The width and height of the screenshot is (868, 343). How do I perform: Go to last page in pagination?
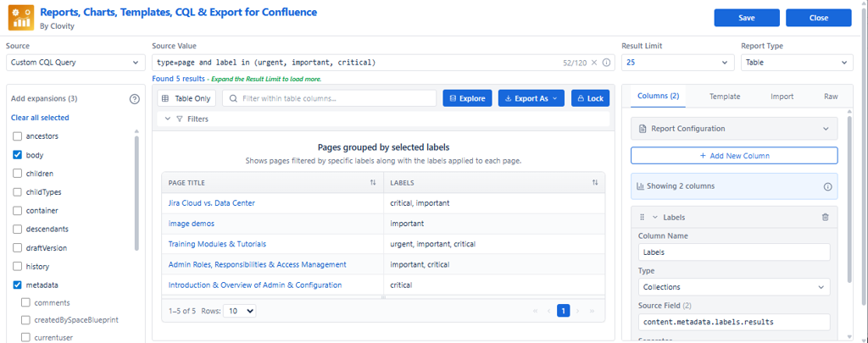[592, 311]
